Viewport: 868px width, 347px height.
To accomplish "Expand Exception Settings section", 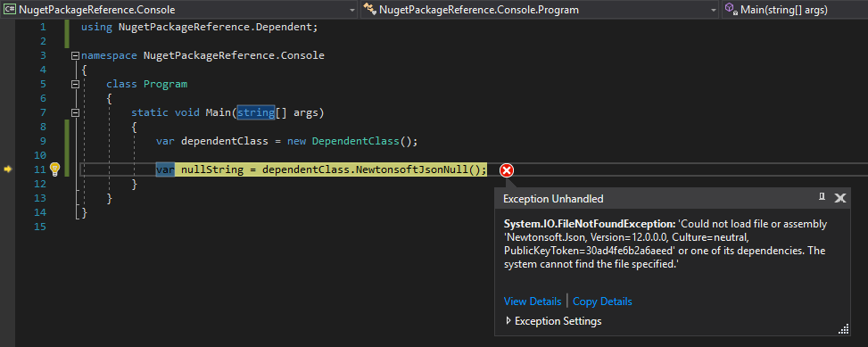I will [508, 320].
